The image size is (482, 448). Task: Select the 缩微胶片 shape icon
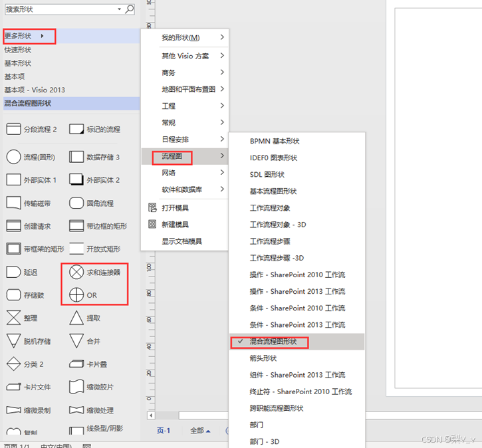coord(76,387)
